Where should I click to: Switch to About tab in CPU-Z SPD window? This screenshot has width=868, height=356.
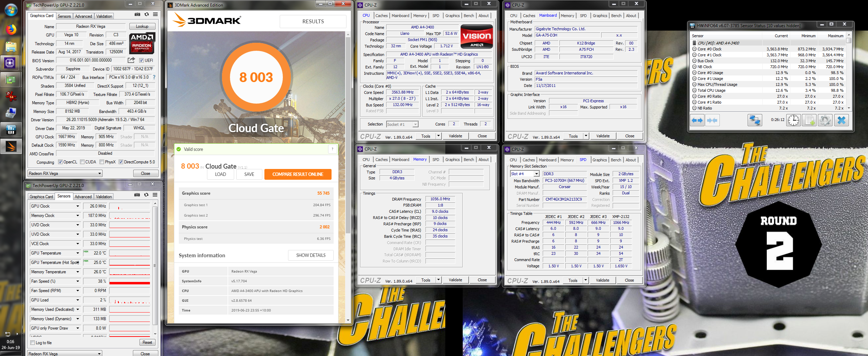click(631, 160)
